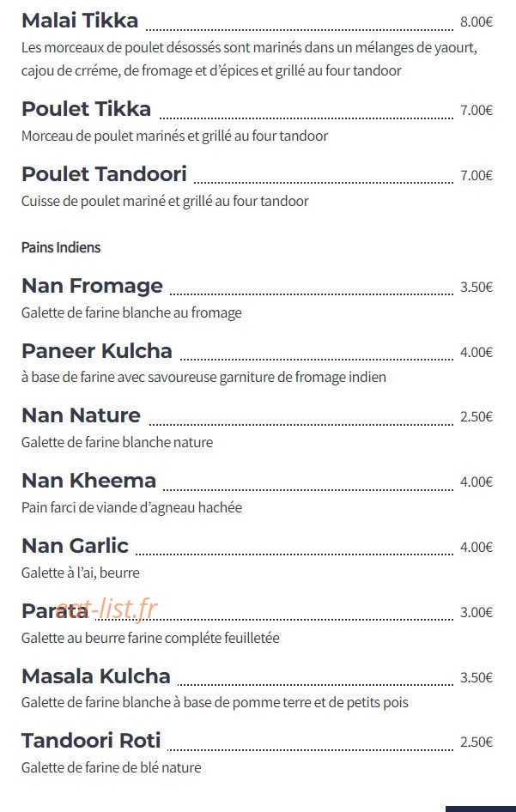Open the Poulet Tandoori item
This screenshot has height=812, width=516.
(x=104, y=174)
